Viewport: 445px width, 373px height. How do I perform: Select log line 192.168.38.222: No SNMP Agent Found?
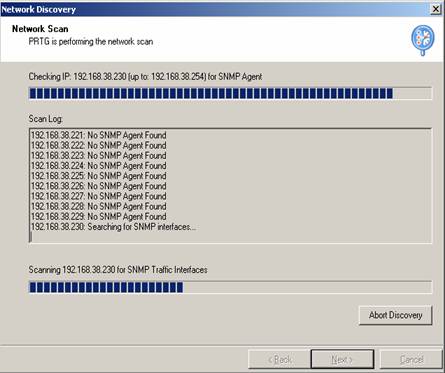(x=99, y=146)
